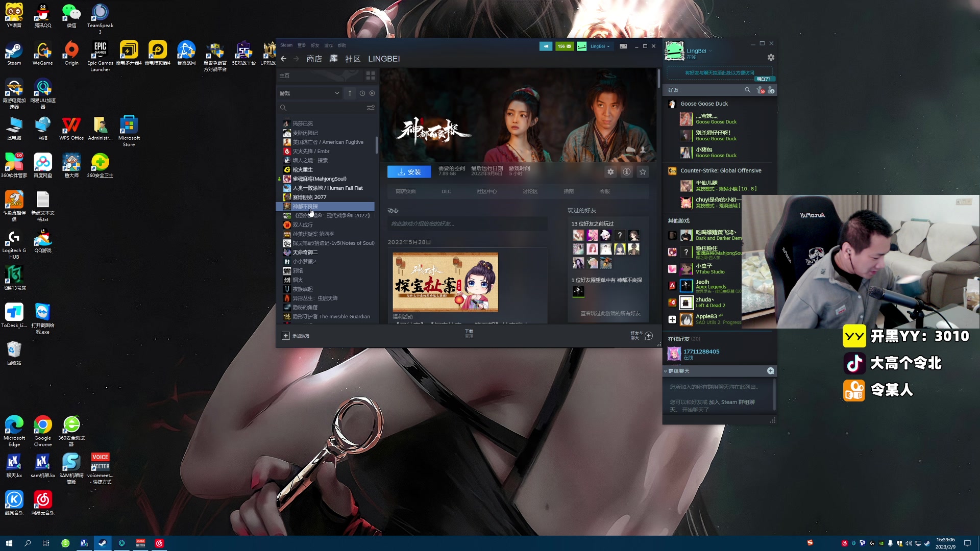
Task: Open 商店页面 link for the game
Action: pyautogui.click(x=405, y=191)
